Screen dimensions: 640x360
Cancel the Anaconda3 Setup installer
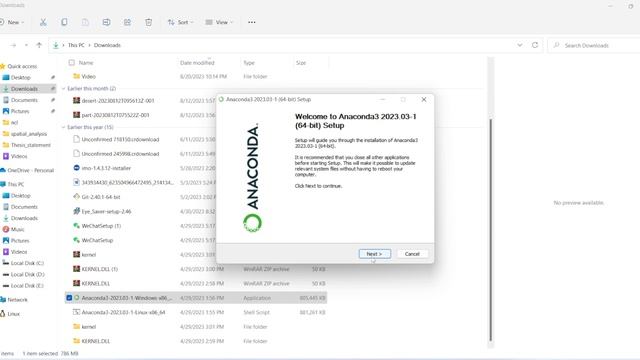[412, 254]
